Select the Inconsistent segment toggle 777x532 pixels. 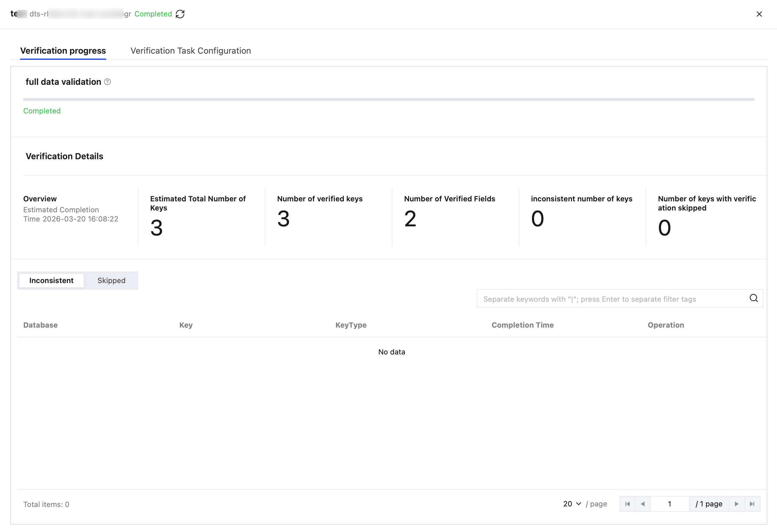[x=52, y=281]
